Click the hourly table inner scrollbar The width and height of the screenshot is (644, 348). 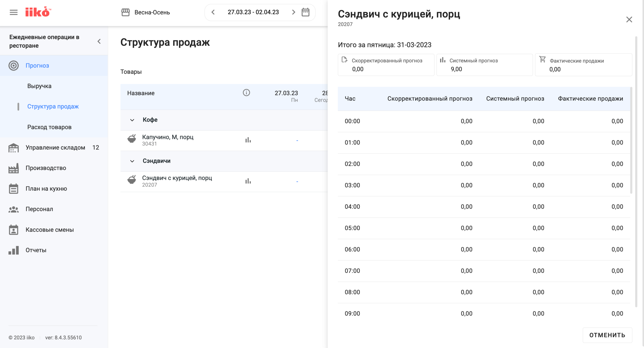coord(631,140)
